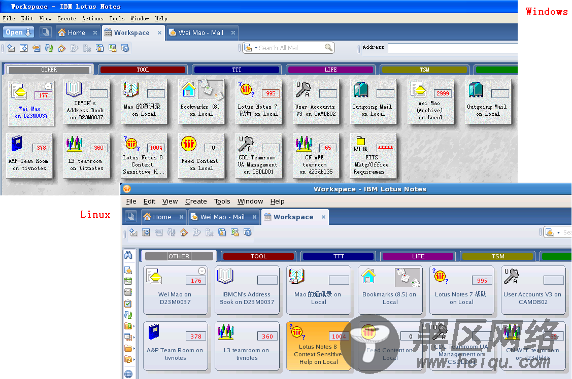Open Tools menu in Linux window
This screenshot has width=572, height=379.
point(222,201)
